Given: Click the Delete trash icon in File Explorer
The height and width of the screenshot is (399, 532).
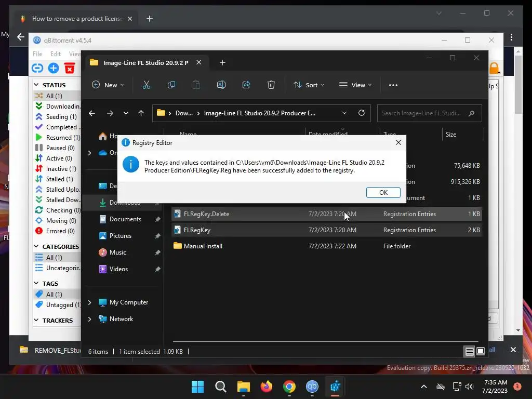Looking at the screenshot, I should (271, 85).
